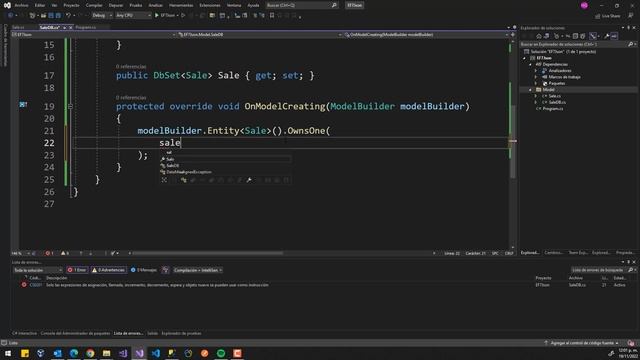Select the CS0201 error row
Image resolution: width=640 pixels, height=360 pixels.
pyautogui.click(x=324, y=285)
